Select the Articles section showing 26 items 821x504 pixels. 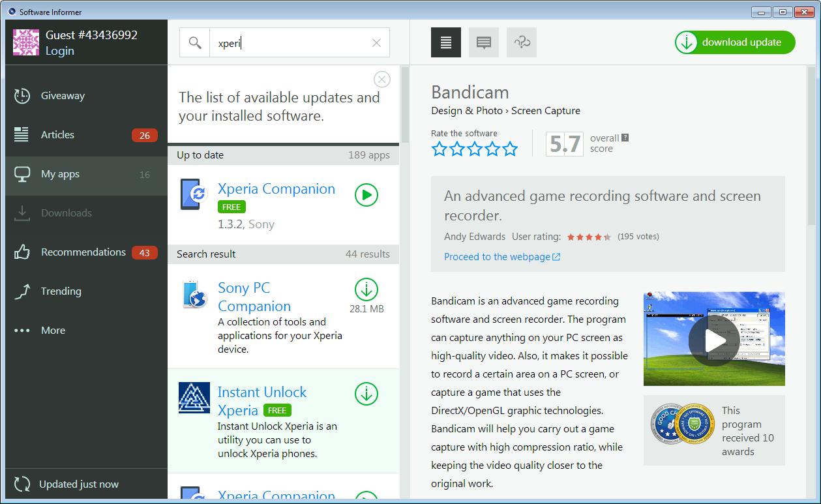57,134
